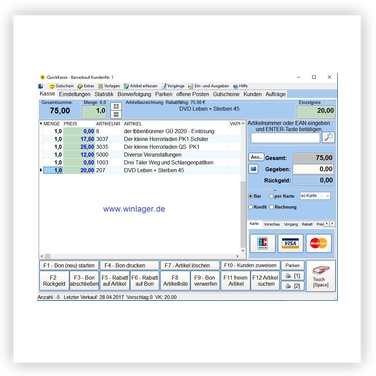Open the Parken tab
The height and width of the screenshot is (376, 376).
(x=164, y=94)
